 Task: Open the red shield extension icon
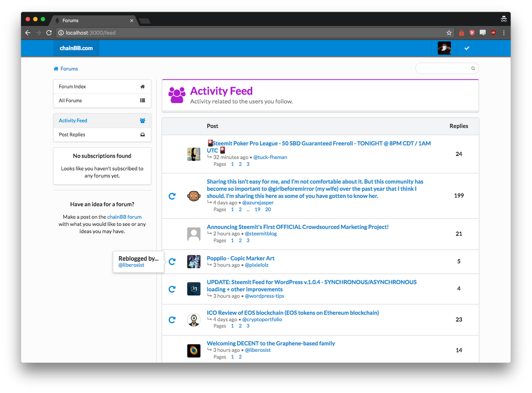coord(472,33)
